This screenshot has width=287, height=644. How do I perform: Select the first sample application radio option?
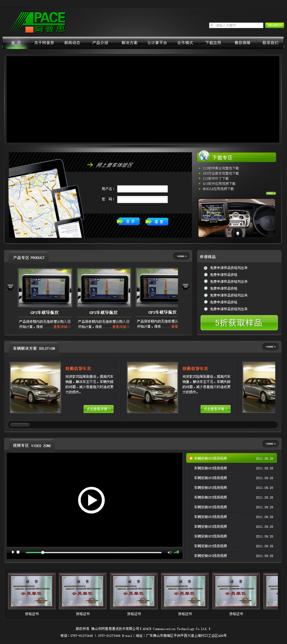(x=205, y=268)
